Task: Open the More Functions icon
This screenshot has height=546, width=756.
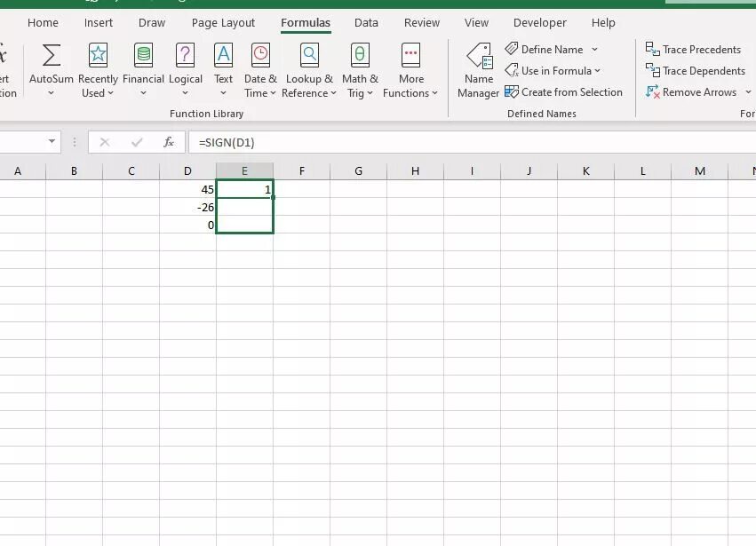Action: pyautogui.click(x=410, y=55)
